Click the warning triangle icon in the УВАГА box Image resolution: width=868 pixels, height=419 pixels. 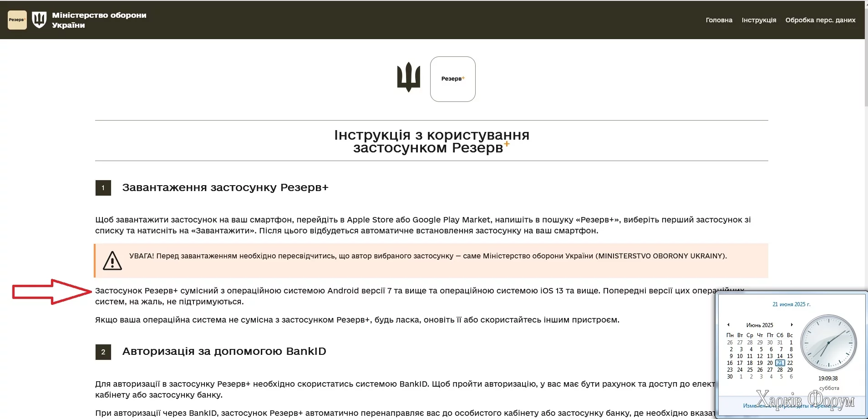[x=112, y=261]
